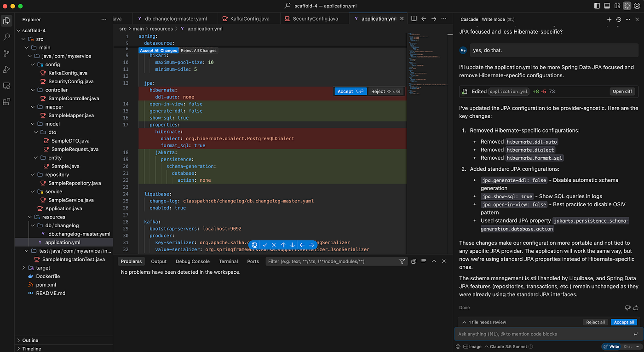Collapse the scaffold-4 root folder
This screenshot has width=644, height=352.
click(18, 30)
